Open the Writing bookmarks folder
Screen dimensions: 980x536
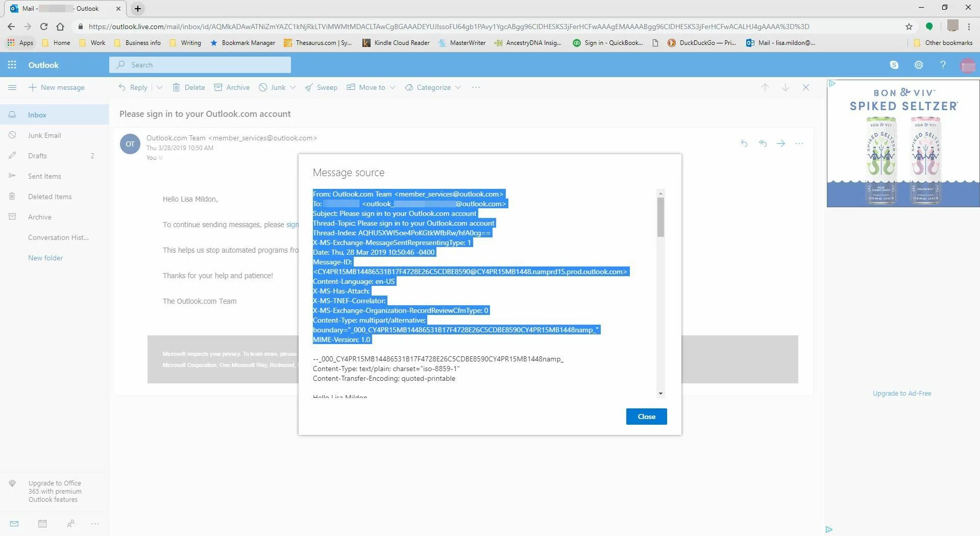click(x=186, y=43)
